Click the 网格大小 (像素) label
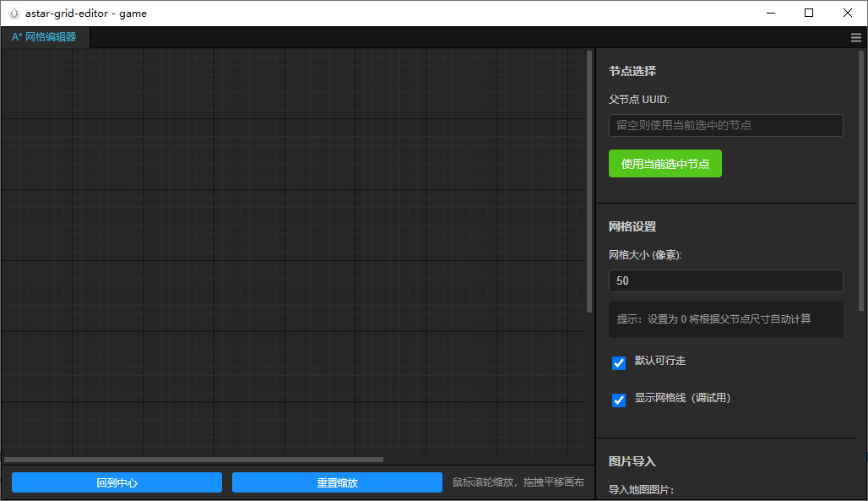This screenshot has height=501, width=868. [x=645, y=255]
